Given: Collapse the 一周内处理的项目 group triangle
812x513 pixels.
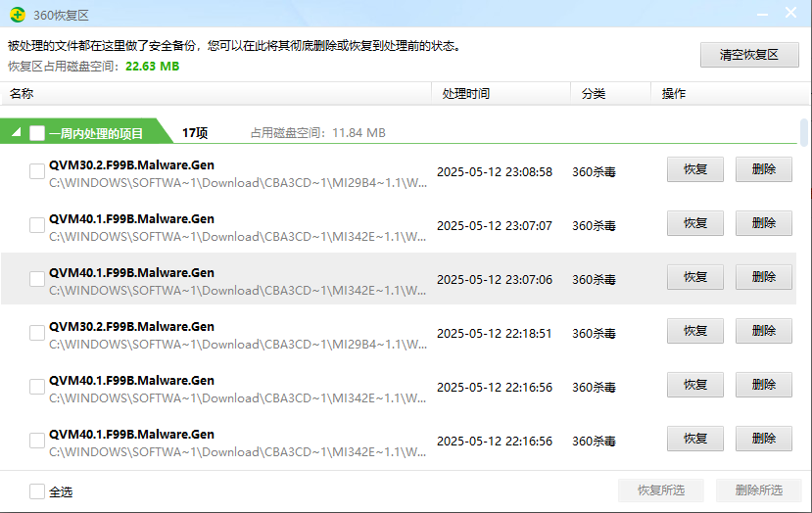Looking at the screenshot, I should pos(16,133).
